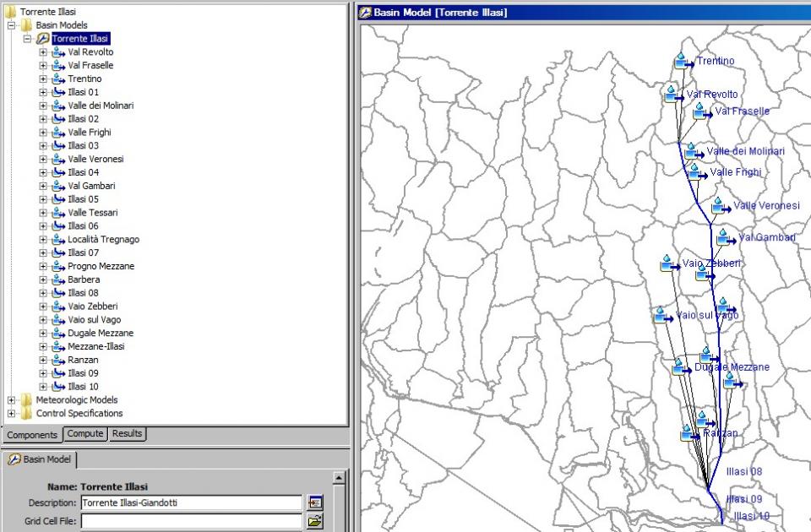The width and height of the screenshot is (811, 532).
Task: Click the Description text field
Action: pyautogui.click(x=191, y=503)
